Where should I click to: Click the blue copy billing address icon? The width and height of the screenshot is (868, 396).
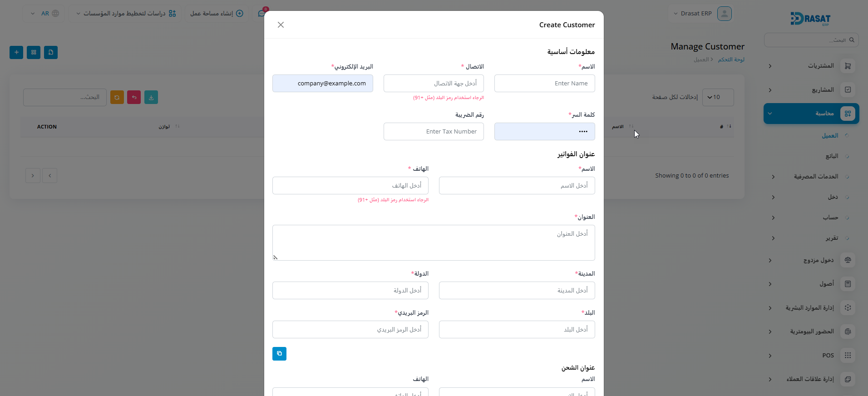coord(279,354)
